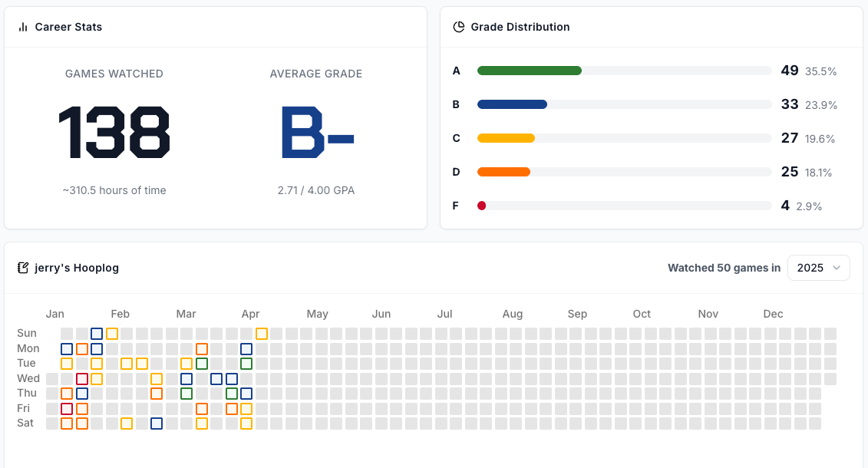Click '2.71 / 4.00 GPA' text
Image resolution: width=868 pixels, height=468 pixels.
[316, 190]
